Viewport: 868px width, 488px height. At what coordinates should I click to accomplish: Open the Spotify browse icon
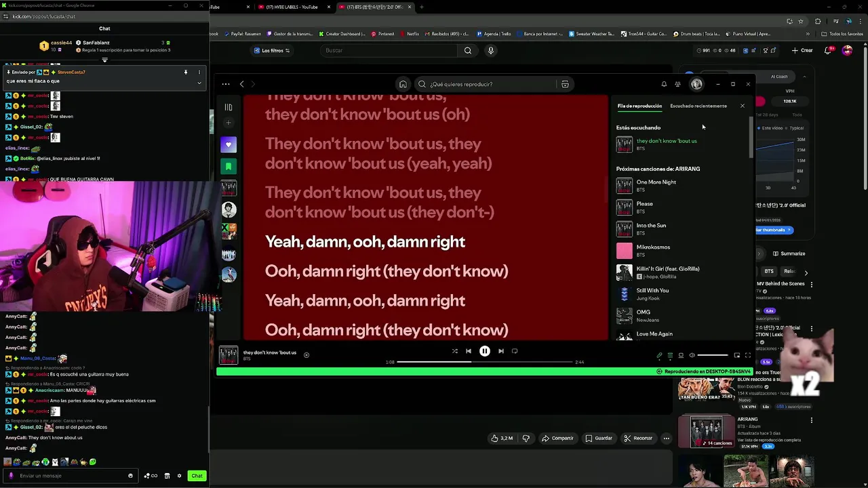click(x=565, y=84)
